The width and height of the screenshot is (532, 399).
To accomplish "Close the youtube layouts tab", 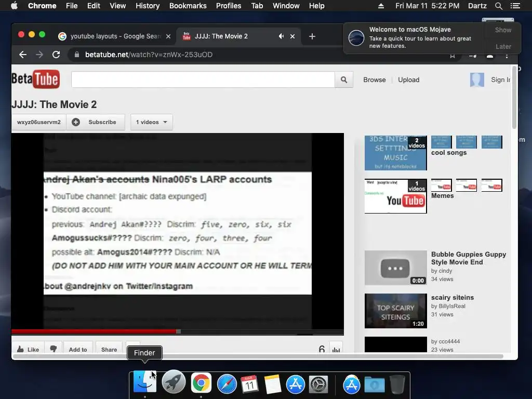I will point(168,36).
